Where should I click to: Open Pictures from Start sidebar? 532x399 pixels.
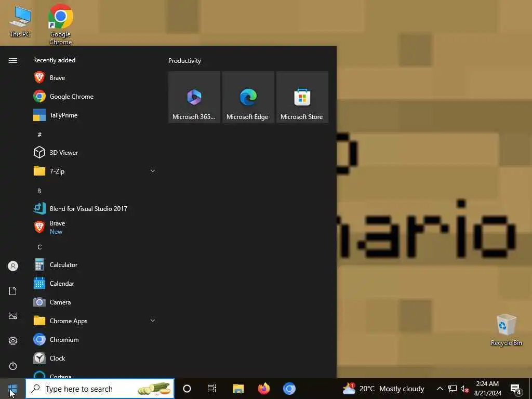[x=13, y=316]
